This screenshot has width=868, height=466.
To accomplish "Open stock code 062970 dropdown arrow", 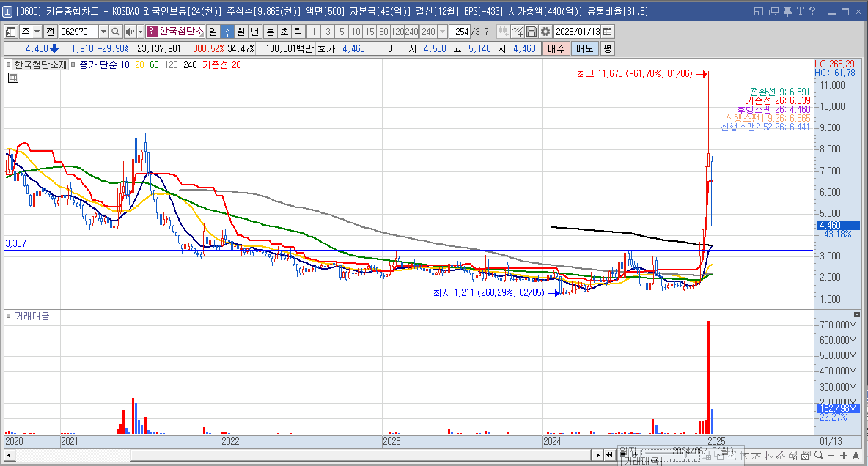I will pyautogui.click(x=103, y=32).
